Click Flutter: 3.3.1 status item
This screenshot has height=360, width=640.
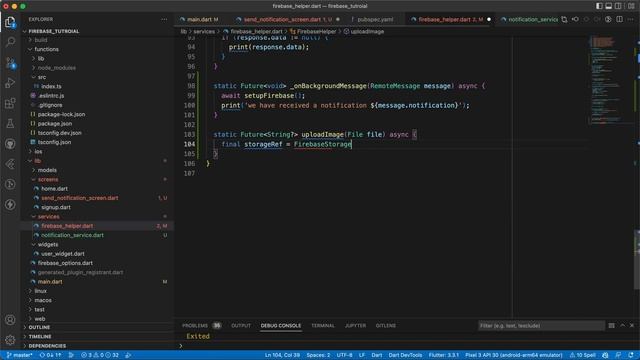[x=444, y=355]
